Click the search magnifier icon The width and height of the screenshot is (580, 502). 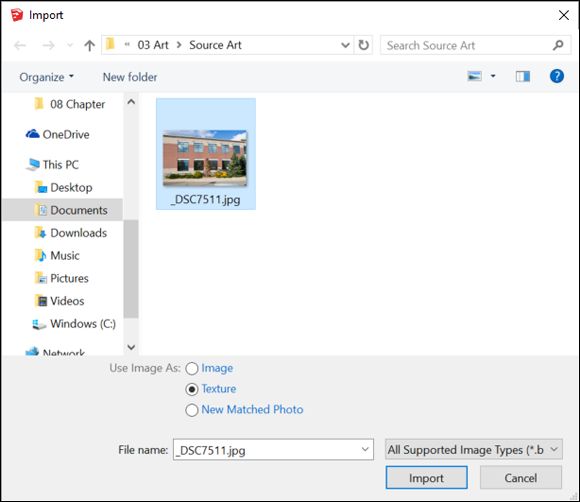(x=558, y=45)
